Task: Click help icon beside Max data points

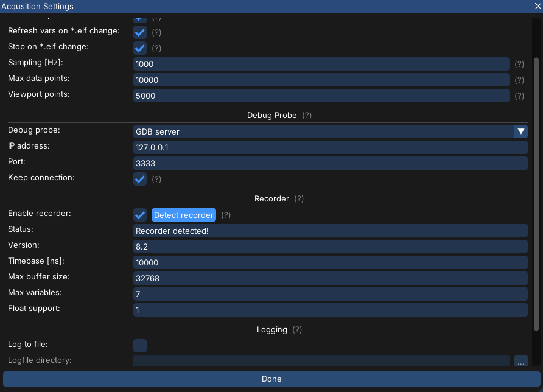Action: (519, 80)
